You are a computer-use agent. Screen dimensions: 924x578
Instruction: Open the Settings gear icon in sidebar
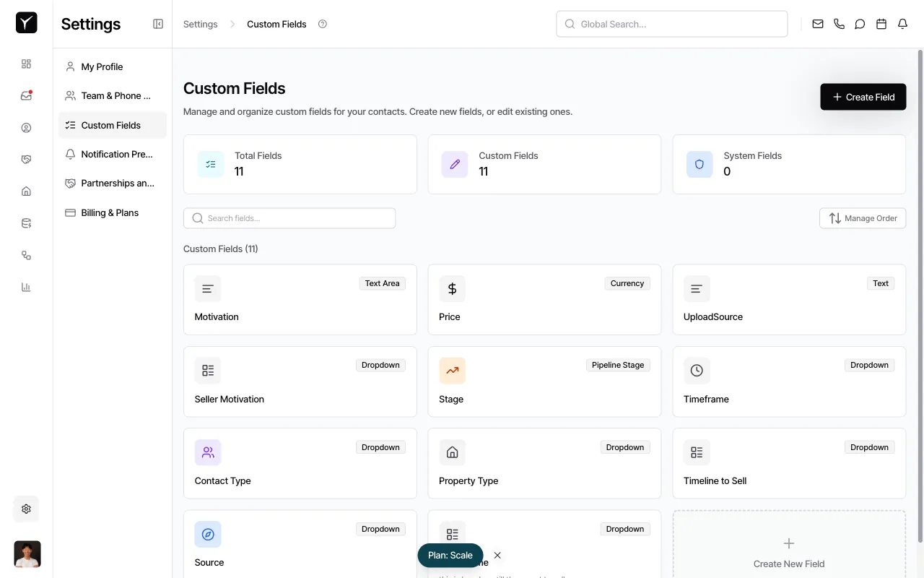click(26, 509)
